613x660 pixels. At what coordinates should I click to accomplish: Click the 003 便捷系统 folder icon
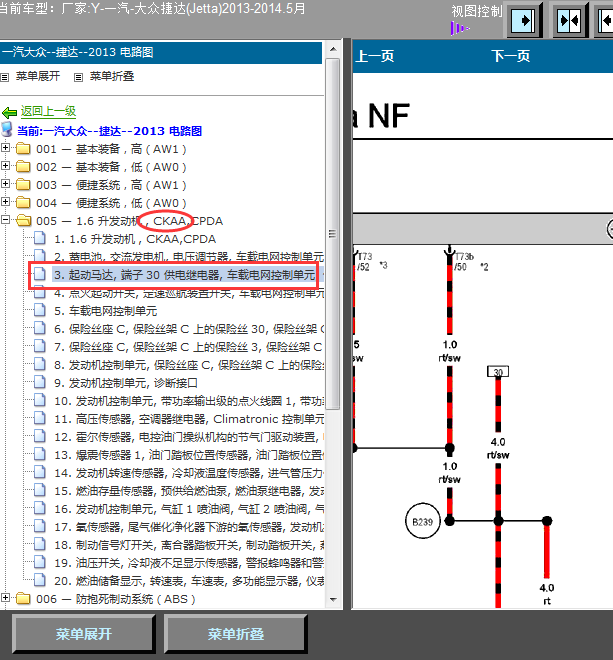(23, 184)
